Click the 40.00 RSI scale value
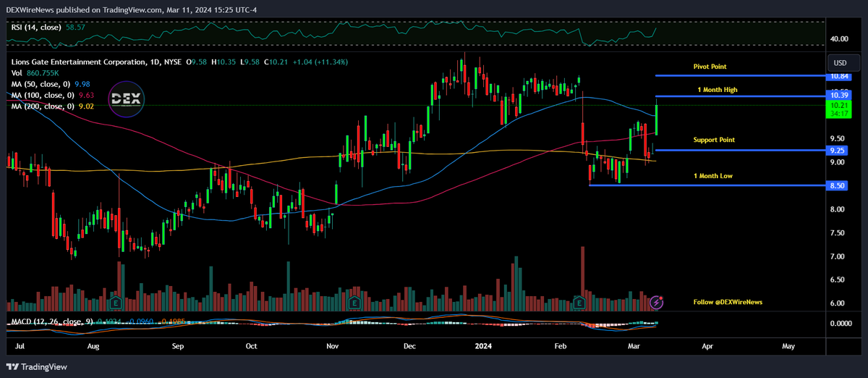 coord(840,39)
